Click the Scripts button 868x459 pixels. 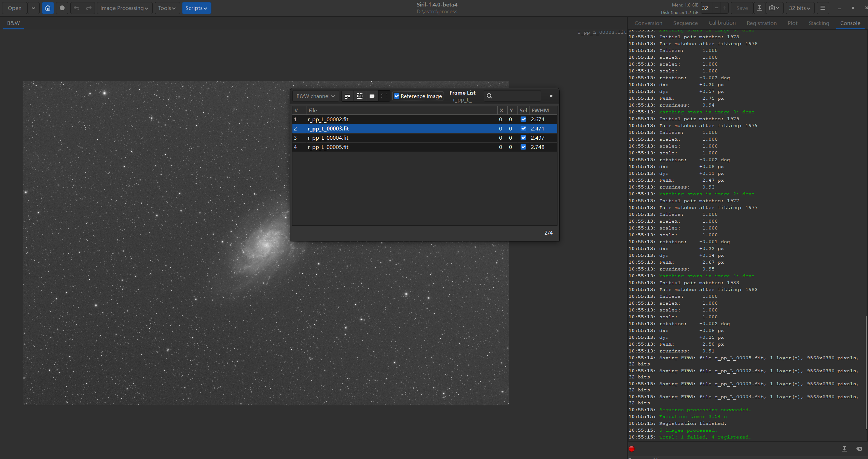click(196, 8)
